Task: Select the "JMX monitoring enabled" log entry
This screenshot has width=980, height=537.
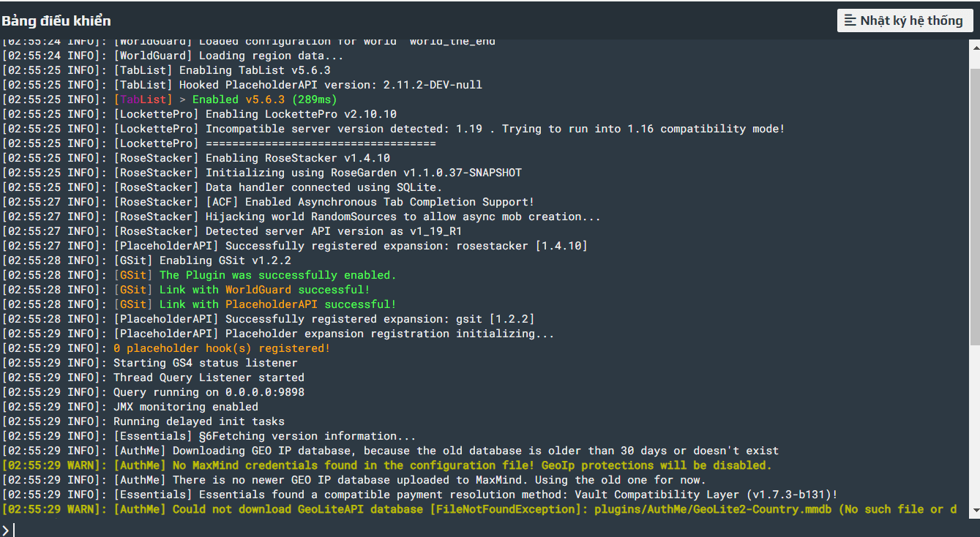Action: click(x=185, y=407)
